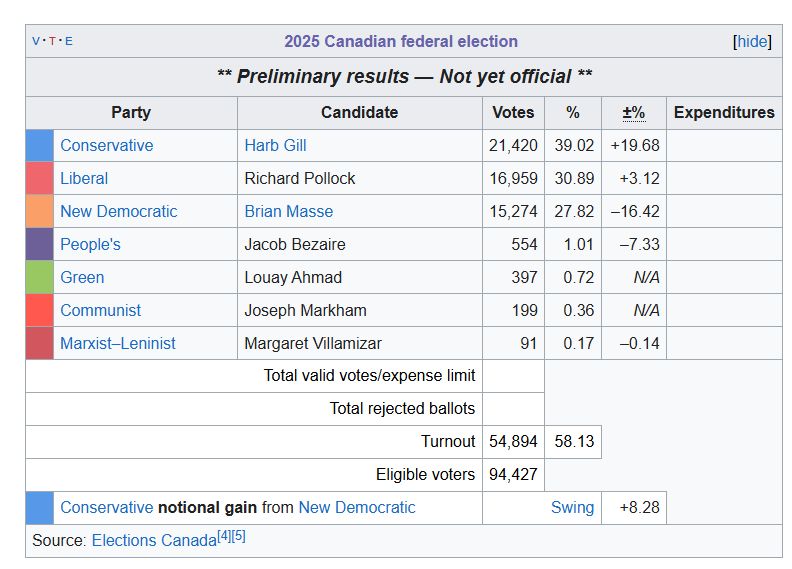Click the V (view template) link
Screen dimensions: 792x569
(36, 41)
